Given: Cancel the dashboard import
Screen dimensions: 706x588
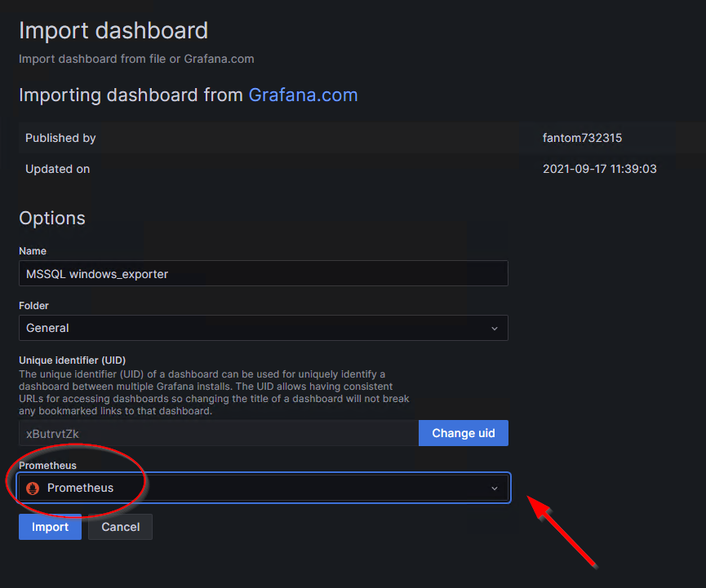Looking at the screenshot, I should pyautogui.click(x=120, y=527).
